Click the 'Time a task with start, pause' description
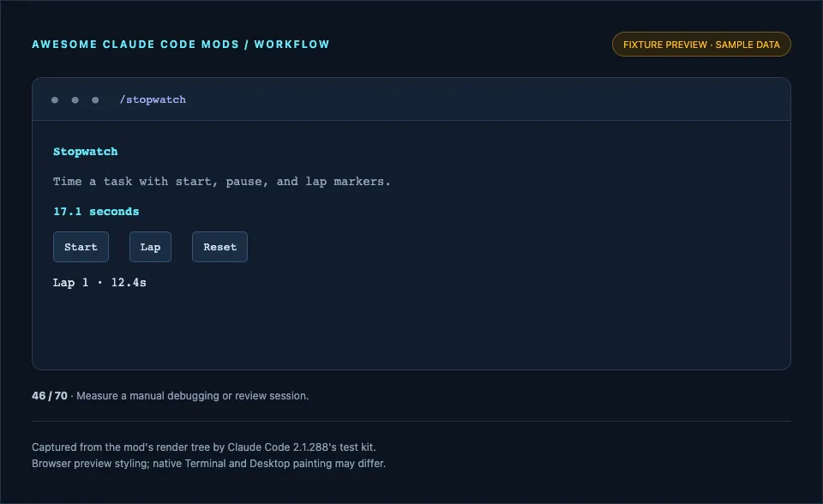The height and width of the screenshot is (504, 823). 221,182
